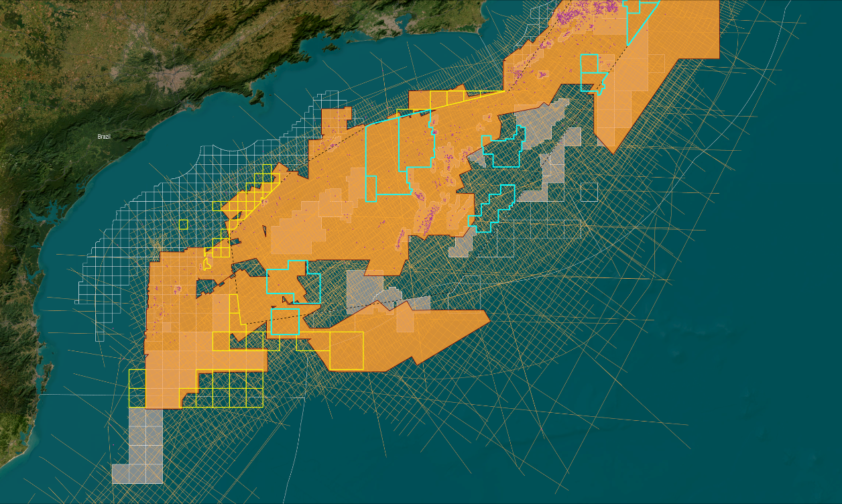
Task: Click the Brazil country label
Action: click(104, 137)
